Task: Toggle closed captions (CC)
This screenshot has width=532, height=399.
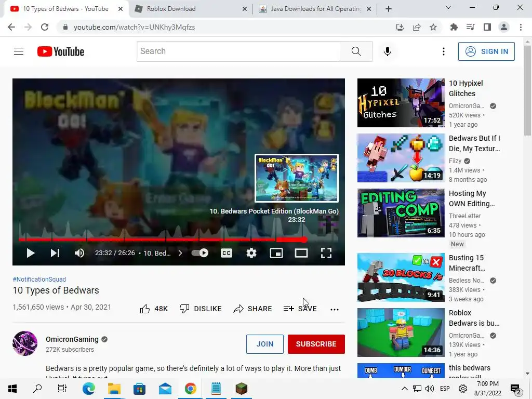Action: click(x=227, y=253)
